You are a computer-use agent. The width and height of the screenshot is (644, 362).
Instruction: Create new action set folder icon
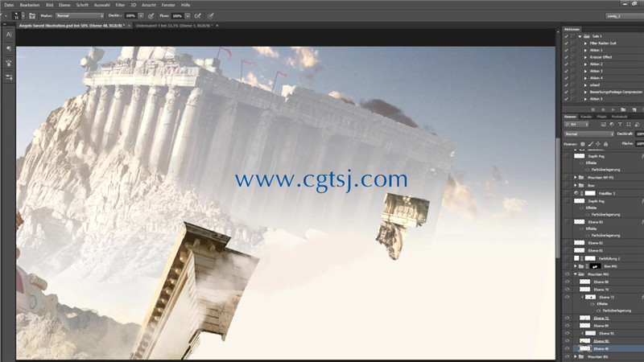tap(623, 109)
